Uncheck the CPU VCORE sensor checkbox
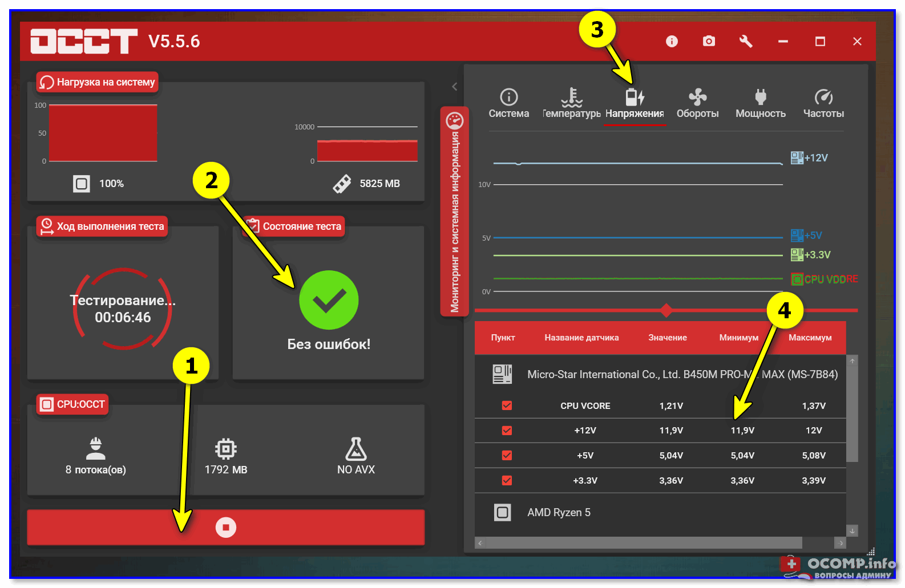The width and height of the screenshot is (905, 588). (507, 405)
